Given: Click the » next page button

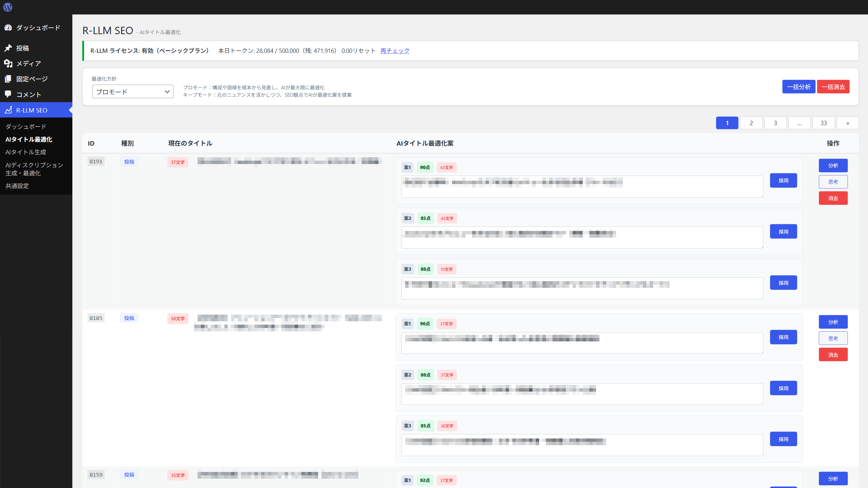Looking at the screenshot, I should point(848,123).
